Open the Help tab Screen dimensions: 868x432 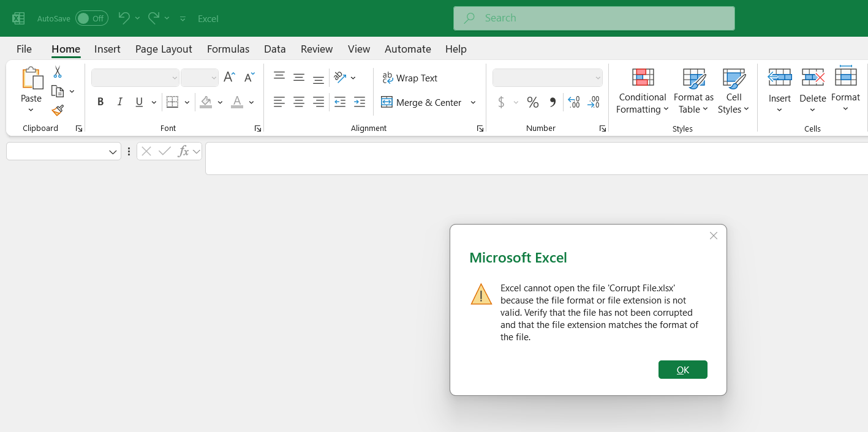[456, 49]
